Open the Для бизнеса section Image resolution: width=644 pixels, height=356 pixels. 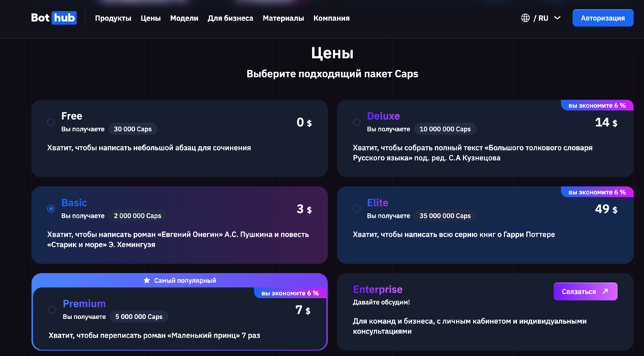pyautogui.click(x=230, y=18)
